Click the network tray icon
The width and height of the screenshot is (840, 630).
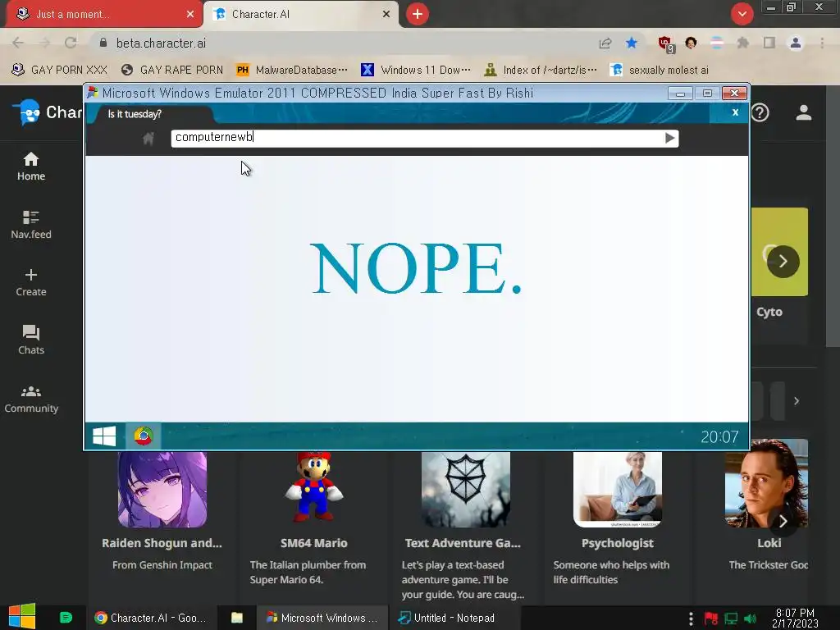(x=731, y=619)
